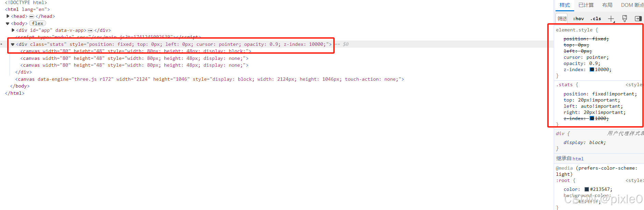Collapse the div class="stats" node
The height and width of the screenshot is (210, 644).
(x=13, y=44)
